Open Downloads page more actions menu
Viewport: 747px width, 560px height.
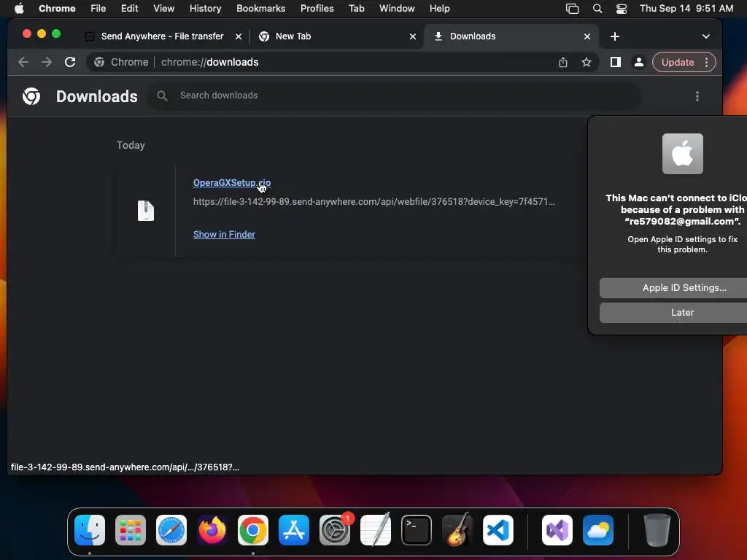(x=697, y=97)
